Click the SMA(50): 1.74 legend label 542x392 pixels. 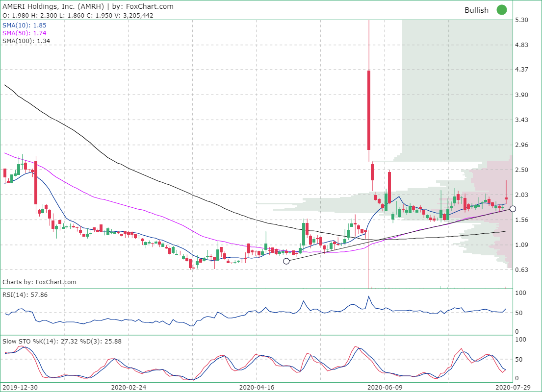point(24,33)
